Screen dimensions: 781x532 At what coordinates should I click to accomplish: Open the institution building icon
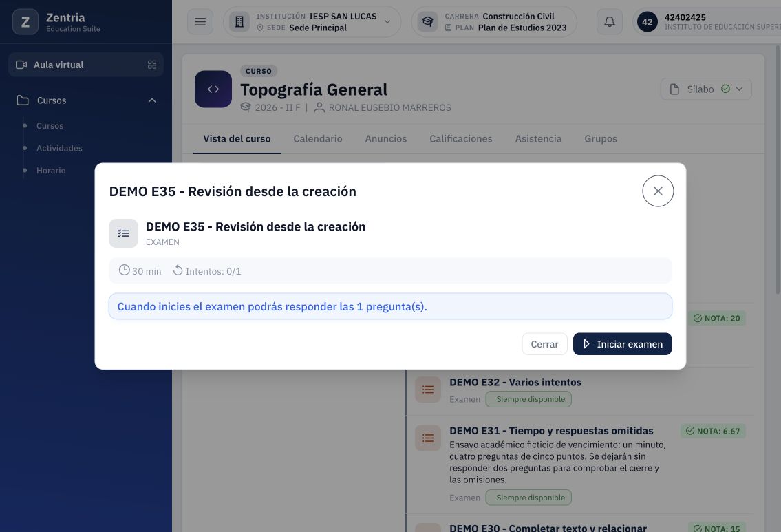pyautogui.click(x=239, y=22)
